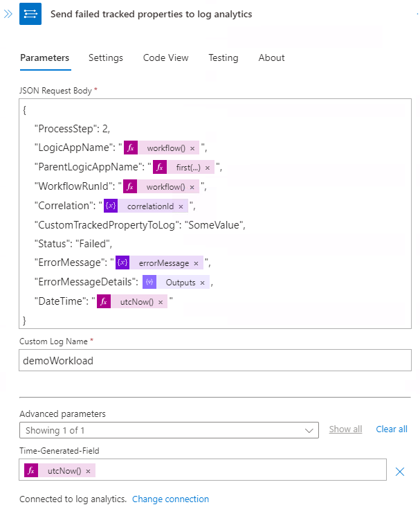Viewport: 420px width, 507px height.
Task: Click the first(...) expression fx icon
Action: point(161,167)
